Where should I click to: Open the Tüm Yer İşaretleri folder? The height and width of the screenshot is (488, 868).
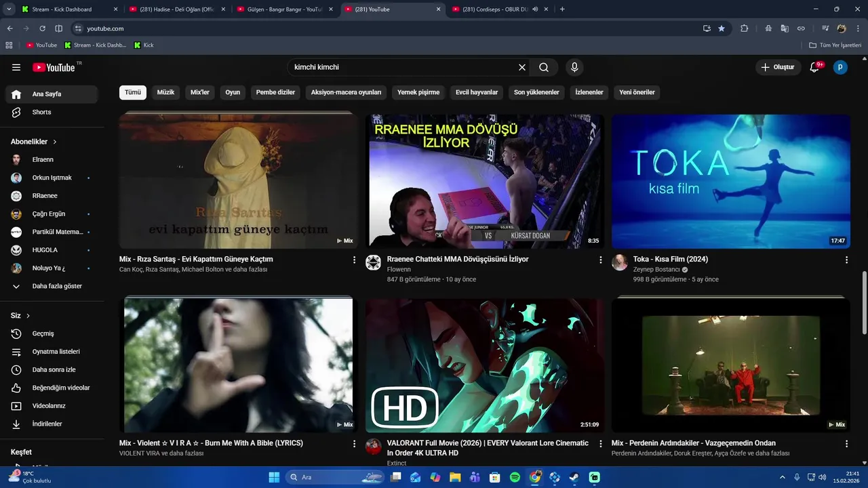(x=835, y=45)
